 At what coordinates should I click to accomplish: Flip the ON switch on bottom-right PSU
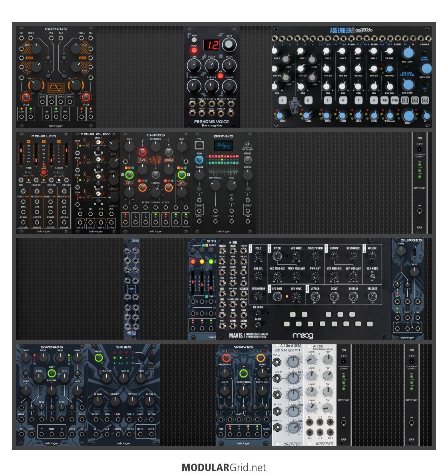(x=412, y=422)
